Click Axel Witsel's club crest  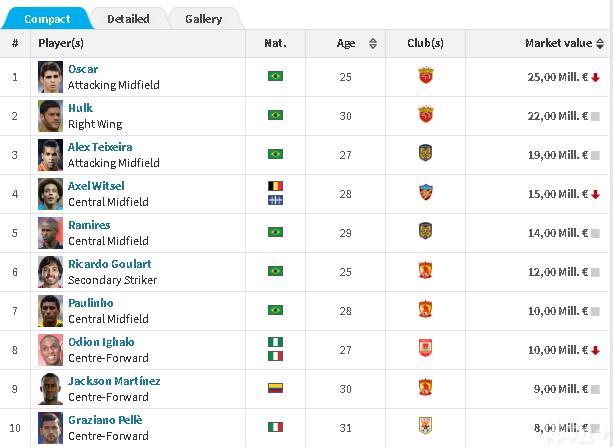pyautogui.click(x=425, y=193)
